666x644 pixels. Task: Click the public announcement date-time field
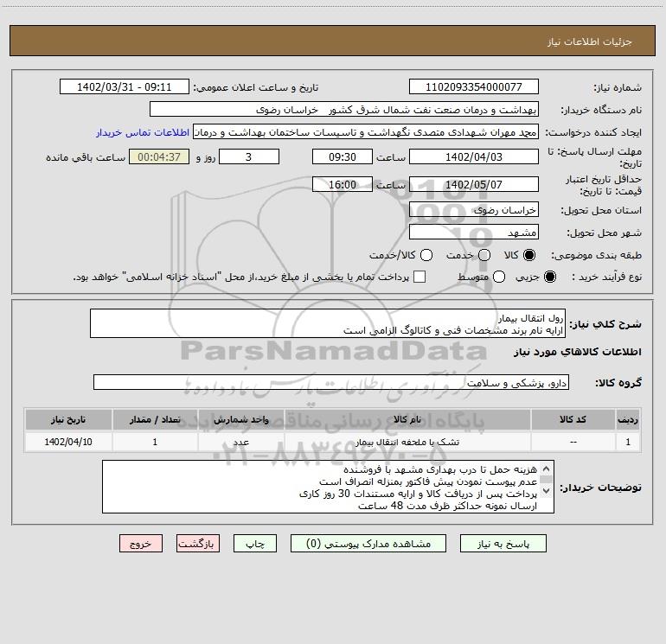click(x=125, y=86)
